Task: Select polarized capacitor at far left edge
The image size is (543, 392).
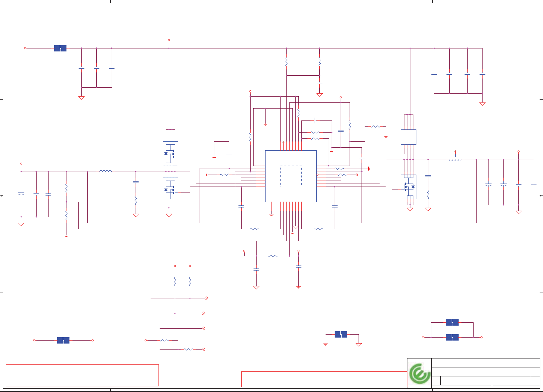Action: point(21,194)
